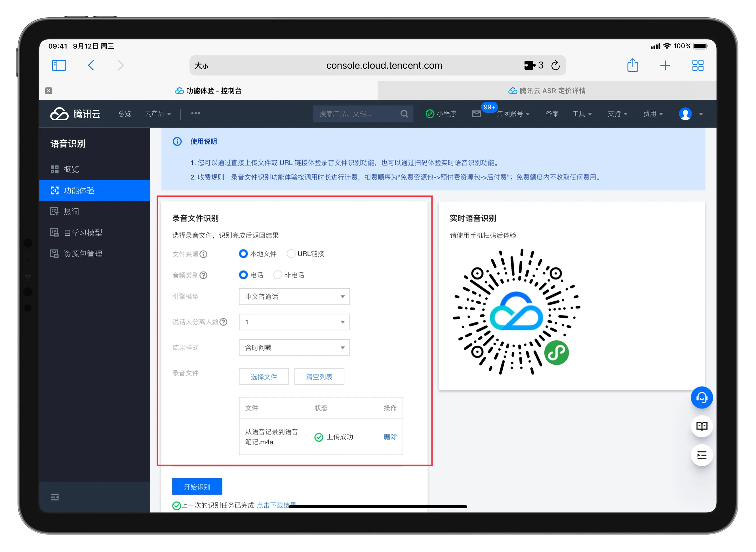Toggle the Safari sidebar panel icon
Image resolution: width=756 pixels, height=552 pixels.
tap(59, 66)
